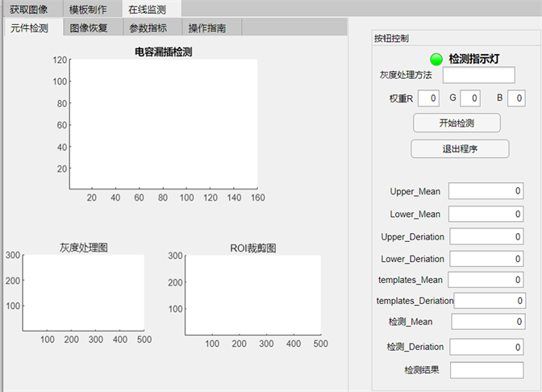The width and height of the screenshot is (542, 392).
Task: Click the ROI裁剪图 axes area
Action: point(252,294)
